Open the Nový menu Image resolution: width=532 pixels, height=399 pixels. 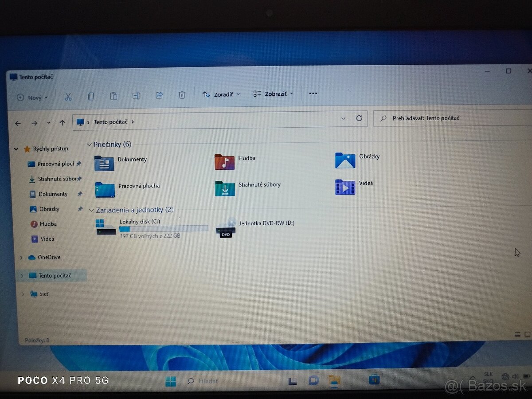click(31, 98)
